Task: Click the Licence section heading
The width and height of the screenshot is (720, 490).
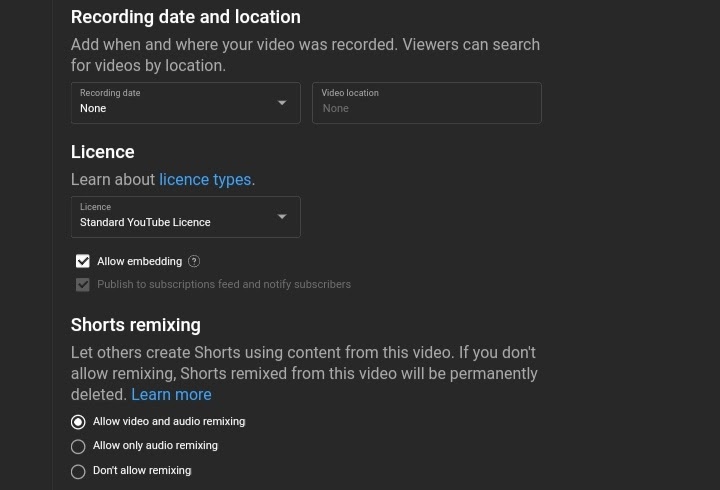Action: 102,152
